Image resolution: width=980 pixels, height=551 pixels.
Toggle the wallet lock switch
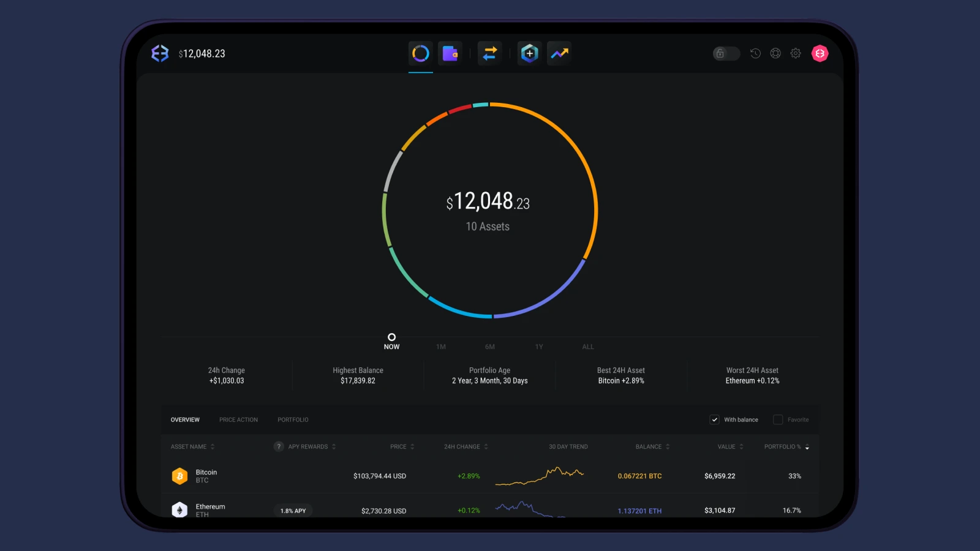pyautogui.click(x=726, y=54)
